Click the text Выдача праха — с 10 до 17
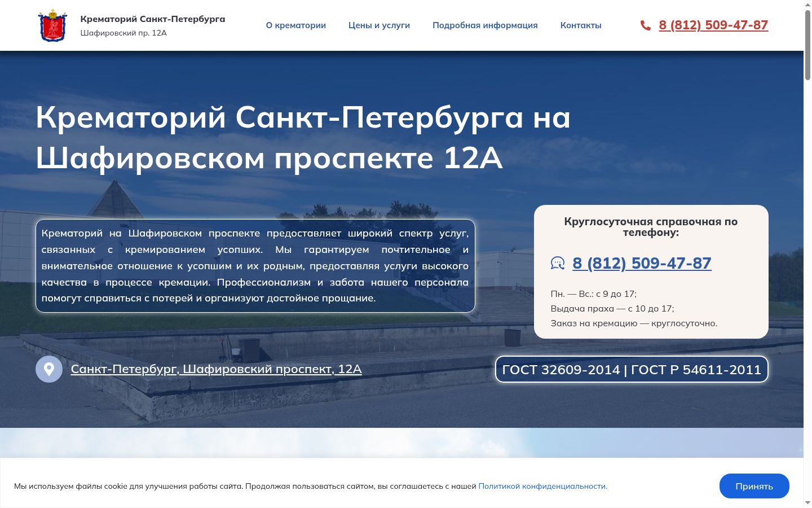Image resolution: width=812 pixels, height=508 pixels. (x=612, y=309)
